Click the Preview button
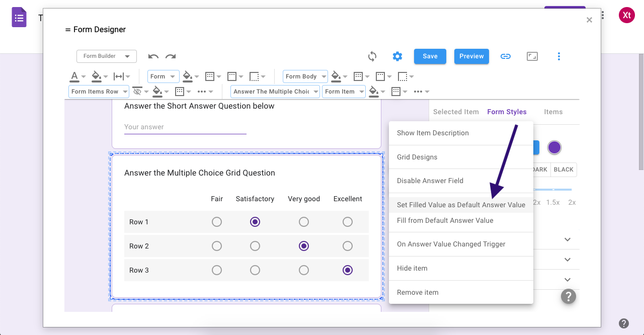Viewport: 644px width, 335px height. point(471,56)
